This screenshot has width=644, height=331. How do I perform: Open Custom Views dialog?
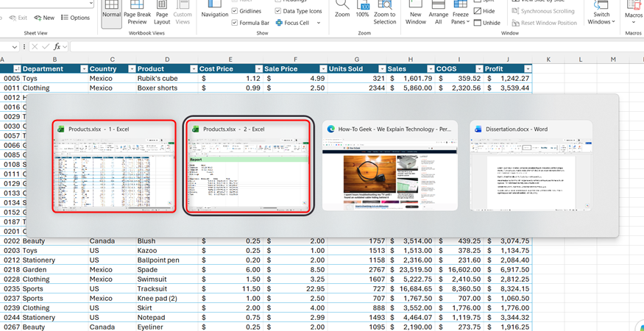183,13
